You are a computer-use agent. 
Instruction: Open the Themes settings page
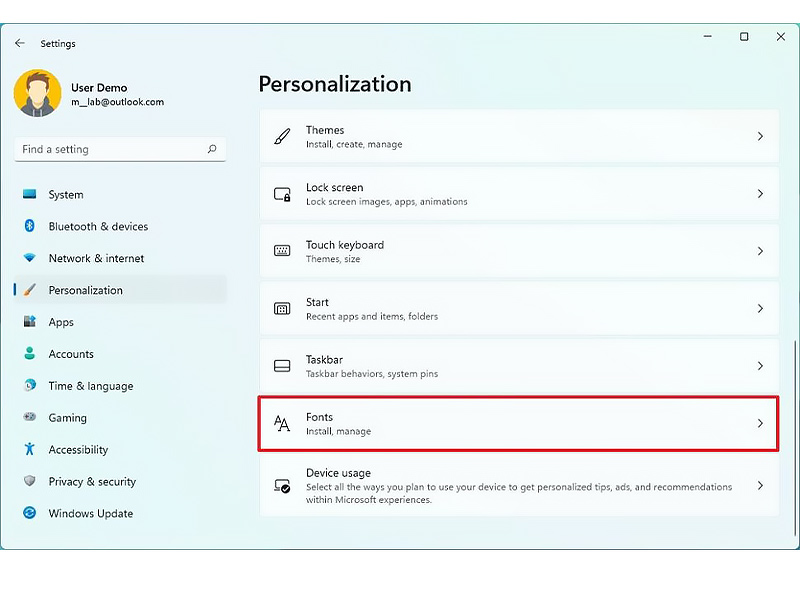(519, 136)
